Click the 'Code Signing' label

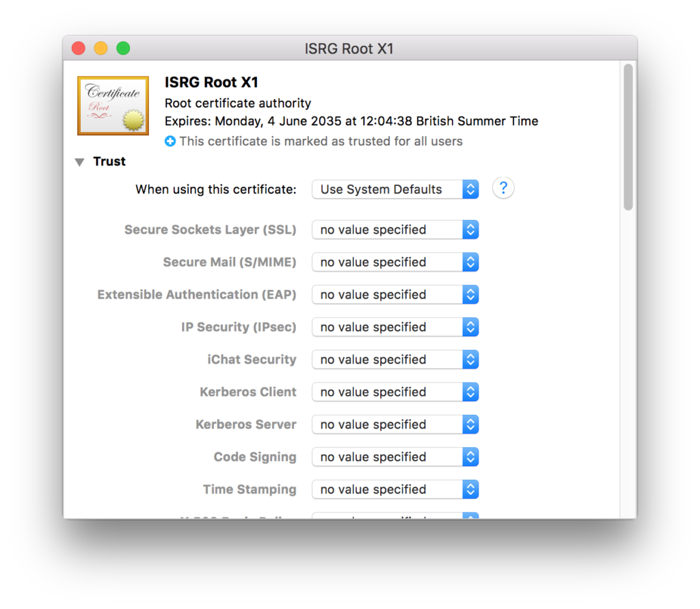pyautogui.click(x=255, y=457)
